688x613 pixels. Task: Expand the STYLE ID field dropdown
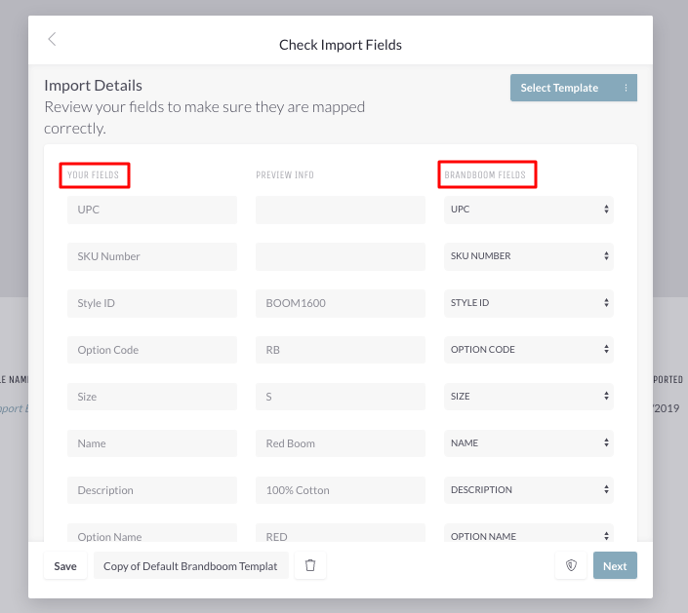pos(528,303)
